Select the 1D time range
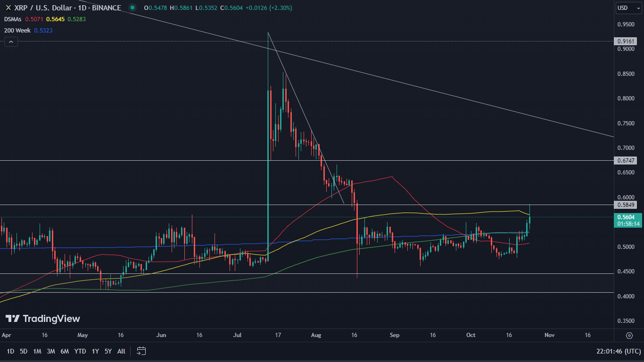The height and width of the screenshot is (362, 644). point(10,351)
